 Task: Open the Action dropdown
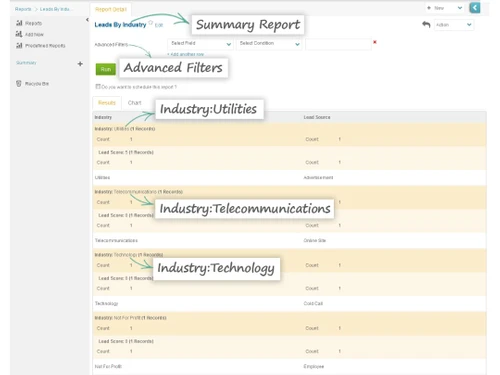(454, 25)
